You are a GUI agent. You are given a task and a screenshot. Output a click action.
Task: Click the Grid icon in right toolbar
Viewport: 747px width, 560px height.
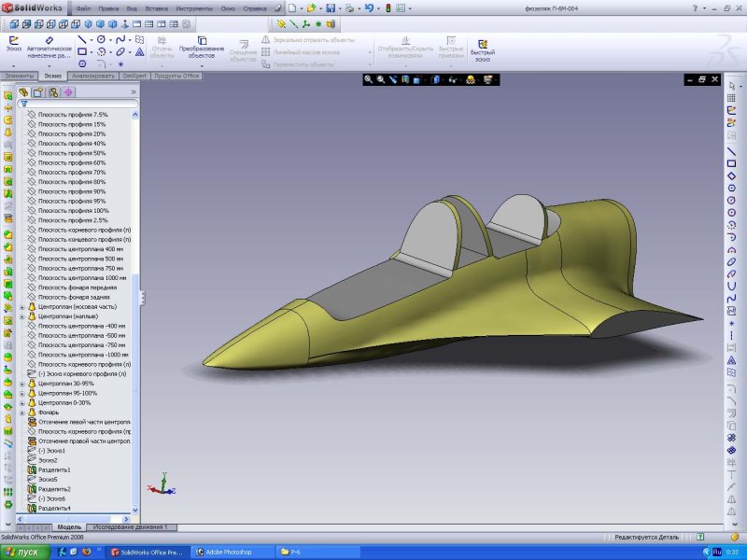pyautogui.click(x=731, y=98)
